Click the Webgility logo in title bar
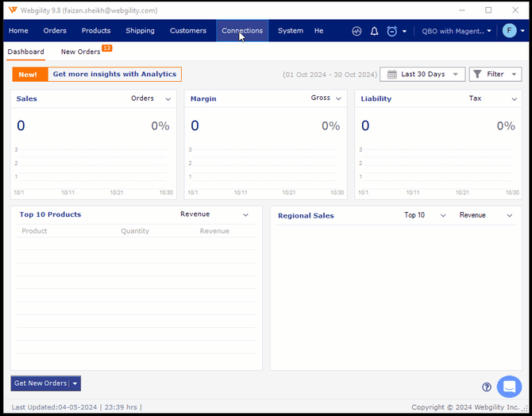532x416 pixels. pos(12,10)
